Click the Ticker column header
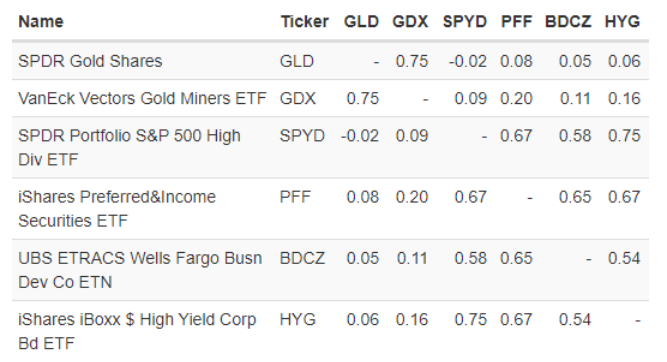This screenshot has width=667, height=362. click(305, 21)
